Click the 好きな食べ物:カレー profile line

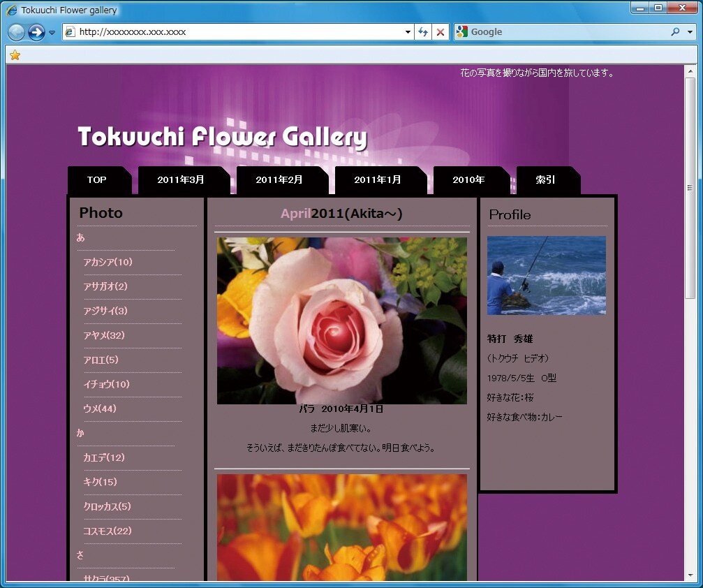pyautogui.click(x=524, y=417)
